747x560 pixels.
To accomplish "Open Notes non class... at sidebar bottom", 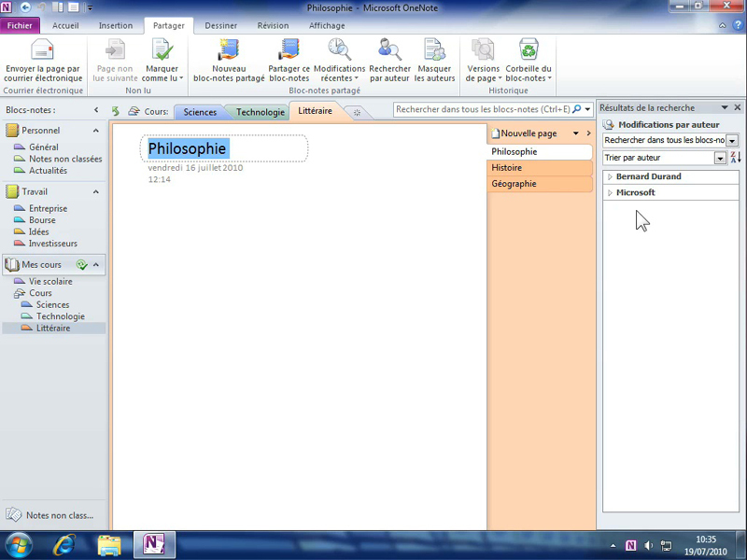I will 50,515.
